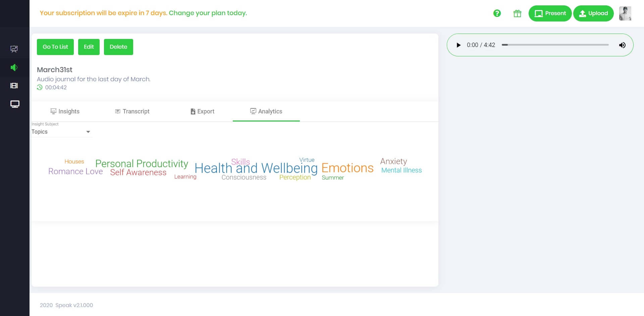Open the help question mark icon
Image resolution: width=644 pixels, height=316 pixels.
[497, 13]
